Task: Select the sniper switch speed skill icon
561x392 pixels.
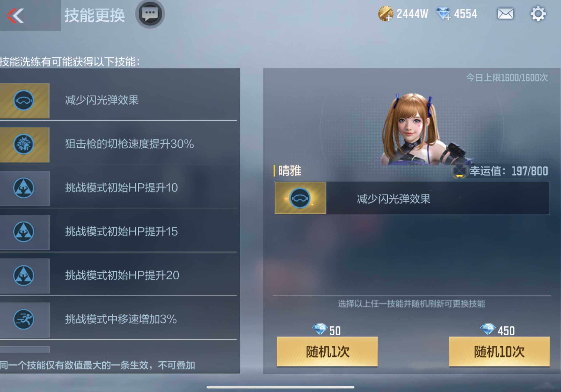Action: click(24, 145)
